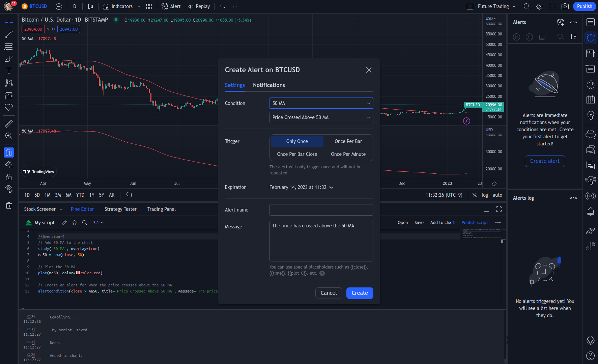
Task: Click the undo arrow
Action: 222,6
